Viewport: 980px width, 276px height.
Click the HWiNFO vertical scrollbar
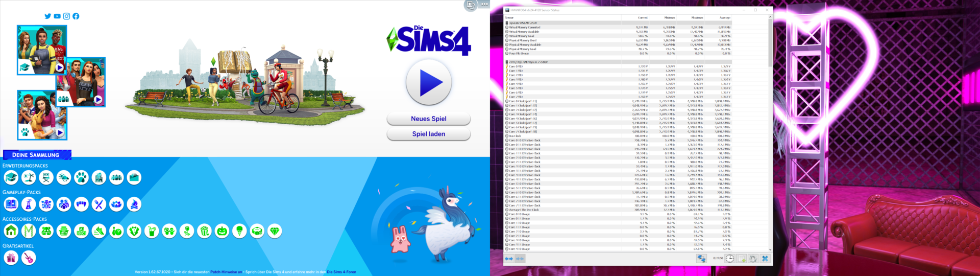[770, 133]
